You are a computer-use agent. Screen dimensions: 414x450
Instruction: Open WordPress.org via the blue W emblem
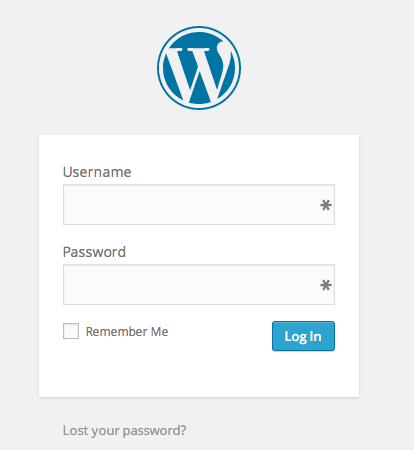coord(199,68)
